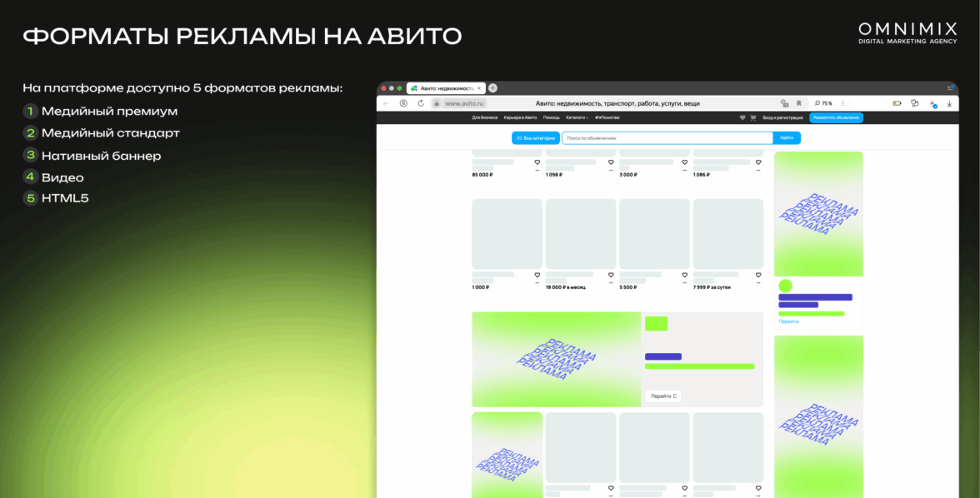Click the page translate icon in address bar
The height and width of the screenshot is (498, 980).
click(784, 104)
